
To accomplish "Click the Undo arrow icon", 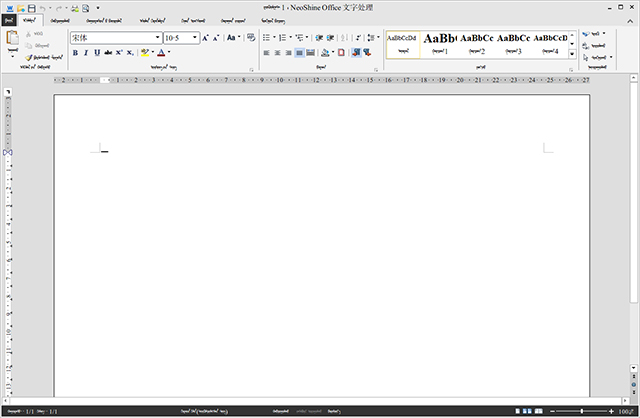I will click(x=44, y=7).
